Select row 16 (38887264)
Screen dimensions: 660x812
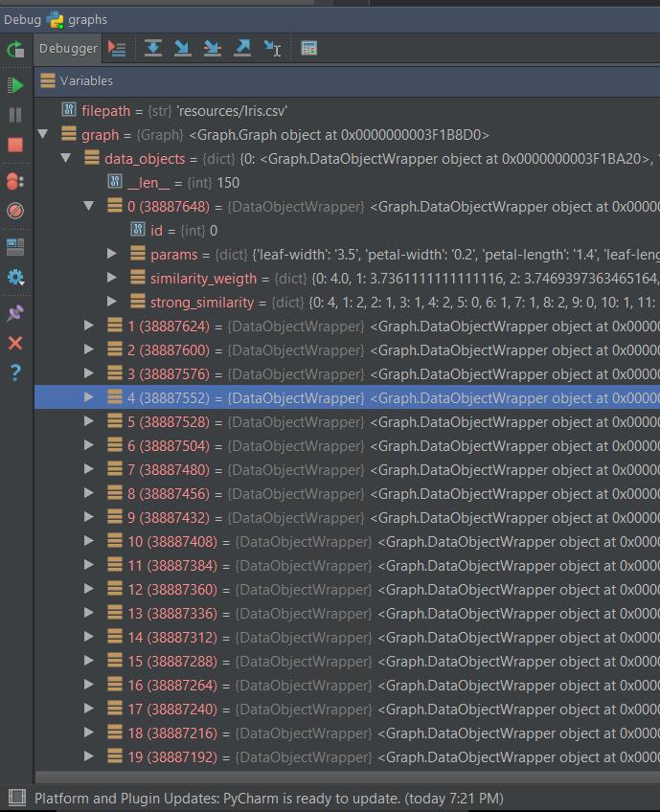tap(347, 685)
